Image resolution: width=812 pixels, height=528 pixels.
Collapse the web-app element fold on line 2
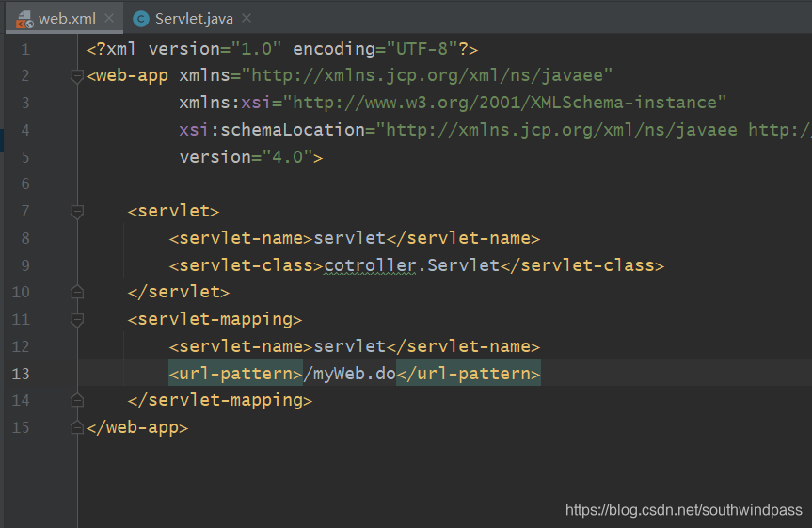click(77, 76)
